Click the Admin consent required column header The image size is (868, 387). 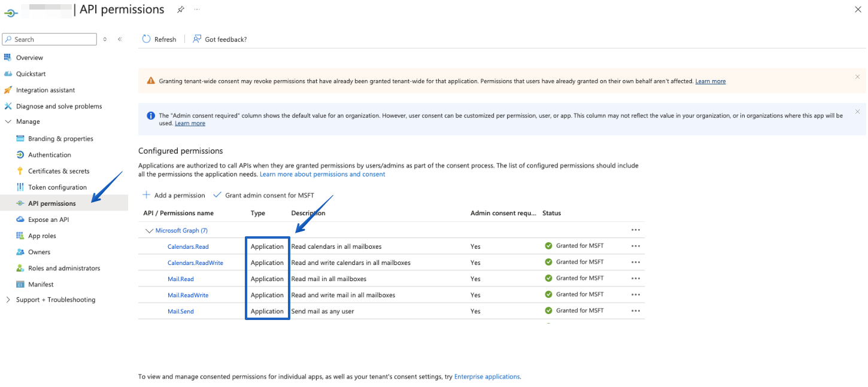[503, 213]
